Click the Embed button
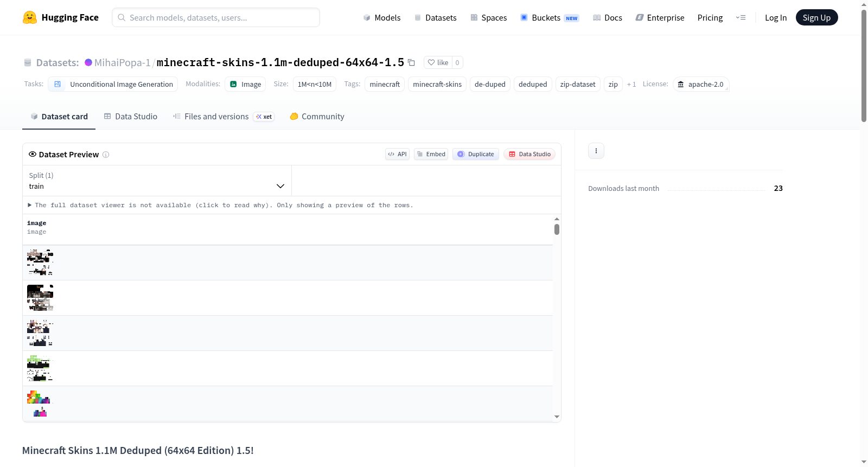 (431, 154)
